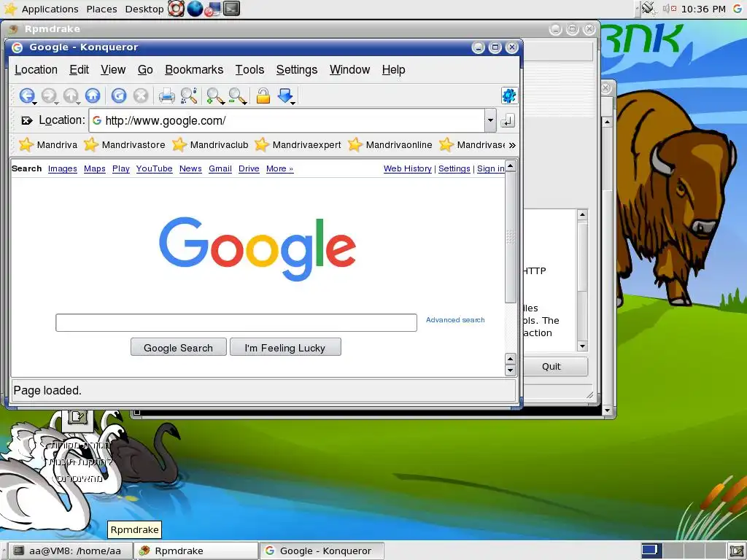Open the Mandrivastore bookmark
This screenshot has height=560, width=747.
(x=124, y=145)
